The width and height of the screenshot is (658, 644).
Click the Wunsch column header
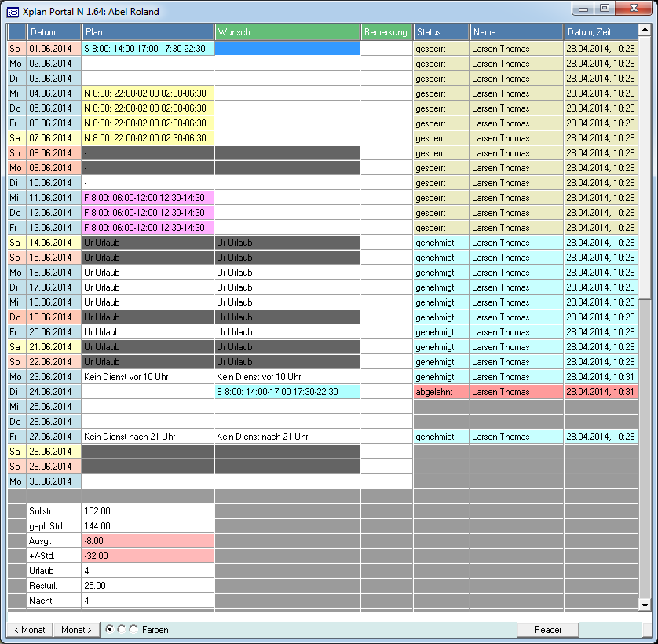coord(287,32)
